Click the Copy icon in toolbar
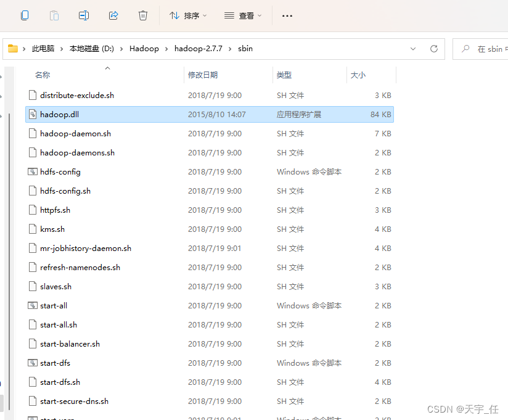Viewport: 508px width, 420px height. [25, 15]
